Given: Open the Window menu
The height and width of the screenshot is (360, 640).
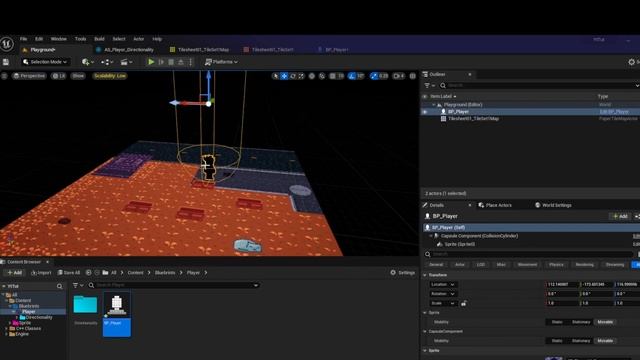Looking at the screenshot, I should 58,39.
